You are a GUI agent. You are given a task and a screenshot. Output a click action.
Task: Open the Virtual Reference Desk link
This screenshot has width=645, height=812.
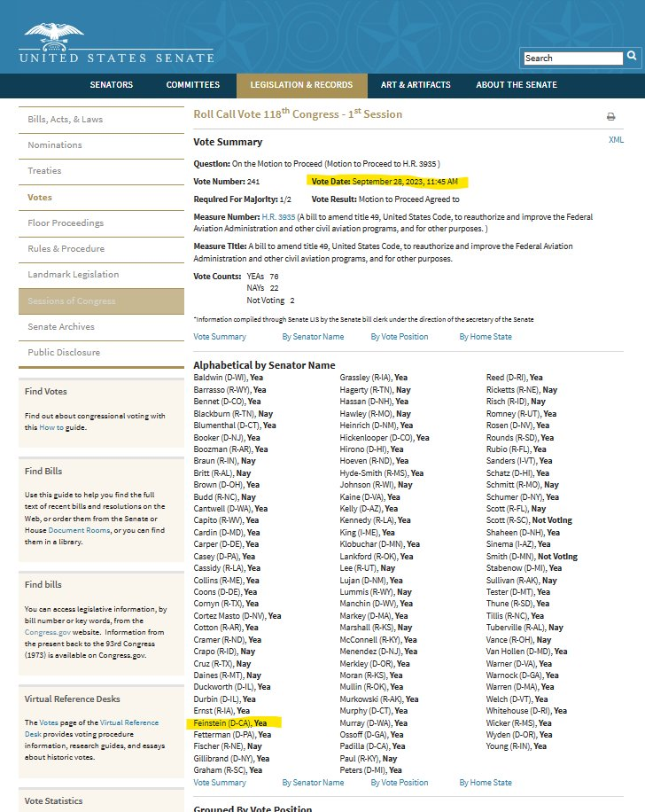coord(91,728)
